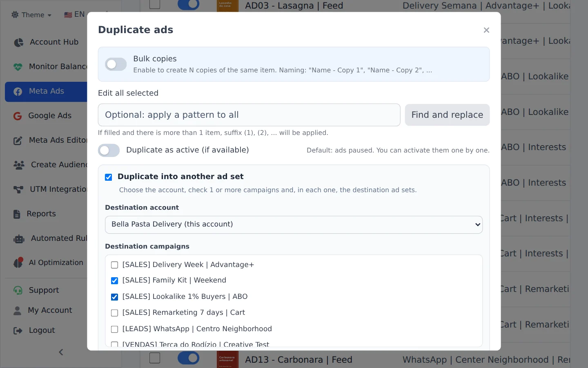Uncheck Duplicate into another ad set
The image size is (588, 368).
pos(108,177)
